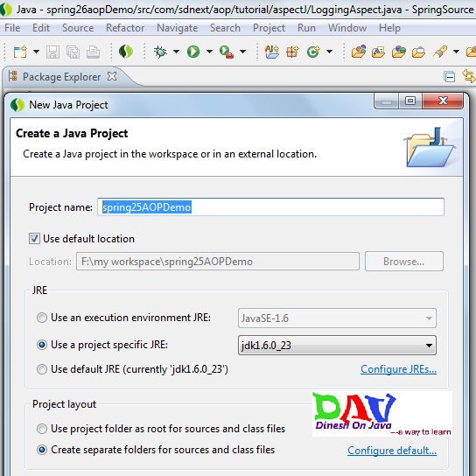Open the Search menu

pyautogui.click(x=225, y=28)
